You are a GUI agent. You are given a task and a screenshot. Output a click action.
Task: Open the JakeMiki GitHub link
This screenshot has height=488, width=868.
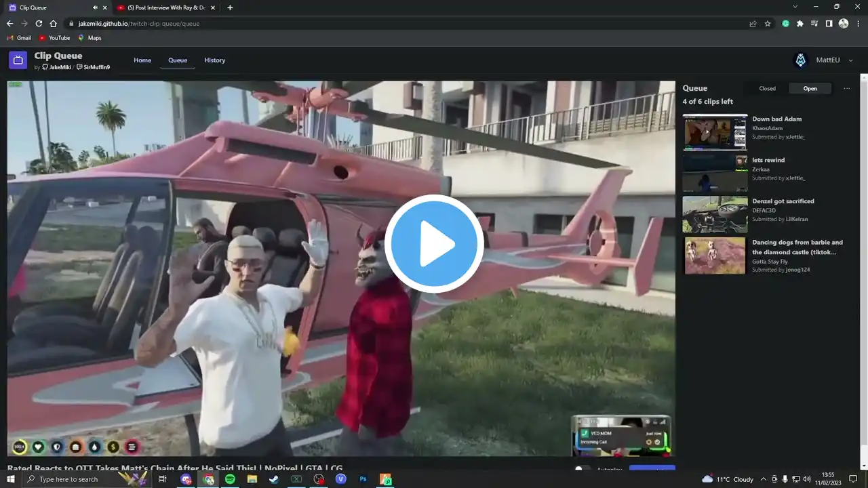point(60,68)
